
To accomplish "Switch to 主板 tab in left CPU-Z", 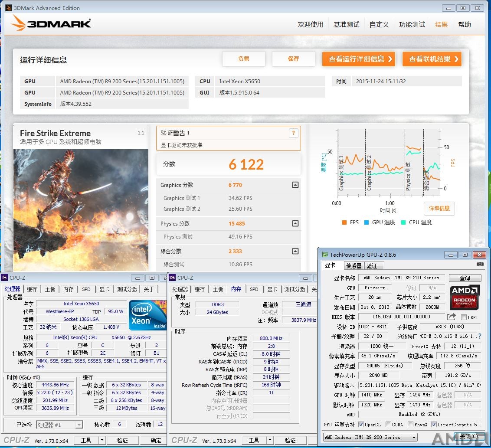I will point(50,289).
